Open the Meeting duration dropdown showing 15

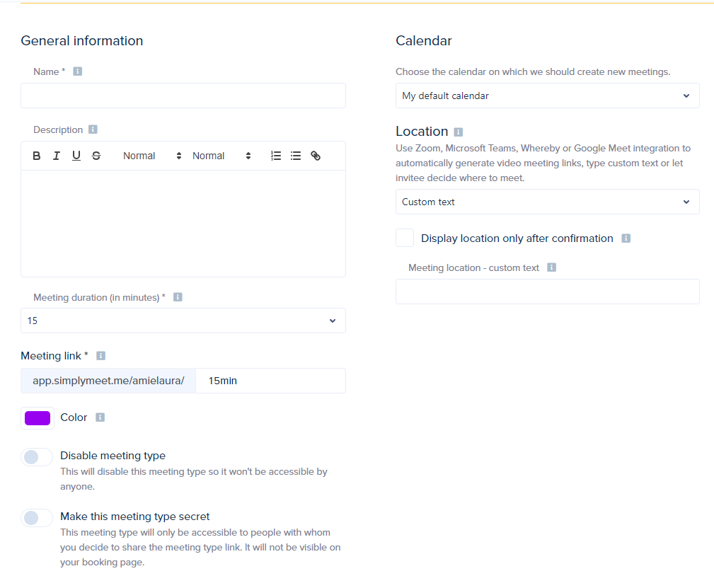pyautogui.click(x=183, y=321)
